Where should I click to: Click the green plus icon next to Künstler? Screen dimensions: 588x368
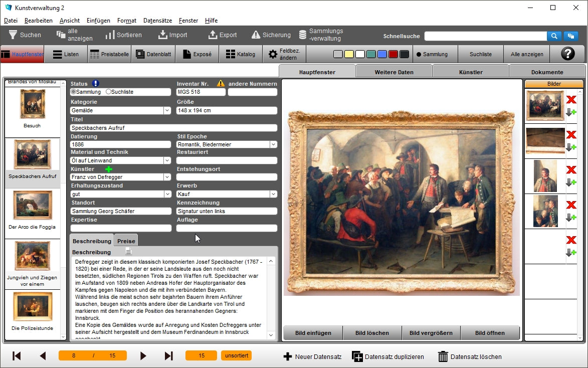[x=109, y=169]
